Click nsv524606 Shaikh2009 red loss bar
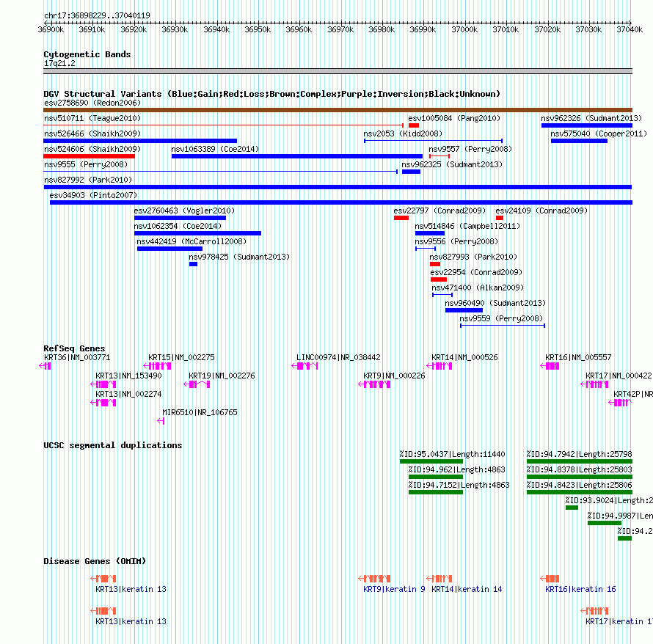The height and width of the screenshot is (644, 653). click(89, 156)
